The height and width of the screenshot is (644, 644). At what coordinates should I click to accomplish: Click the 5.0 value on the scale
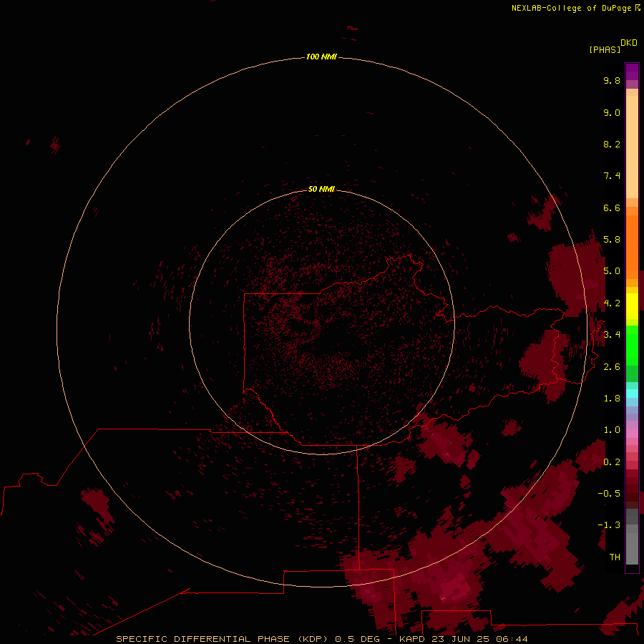(612, 271)
